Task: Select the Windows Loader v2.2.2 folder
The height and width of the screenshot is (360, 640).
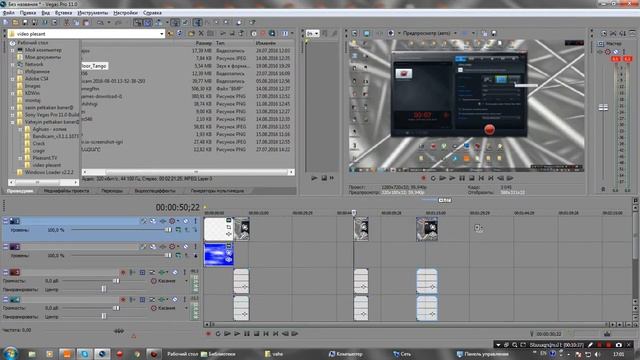Action: click(x=49, y=172)
